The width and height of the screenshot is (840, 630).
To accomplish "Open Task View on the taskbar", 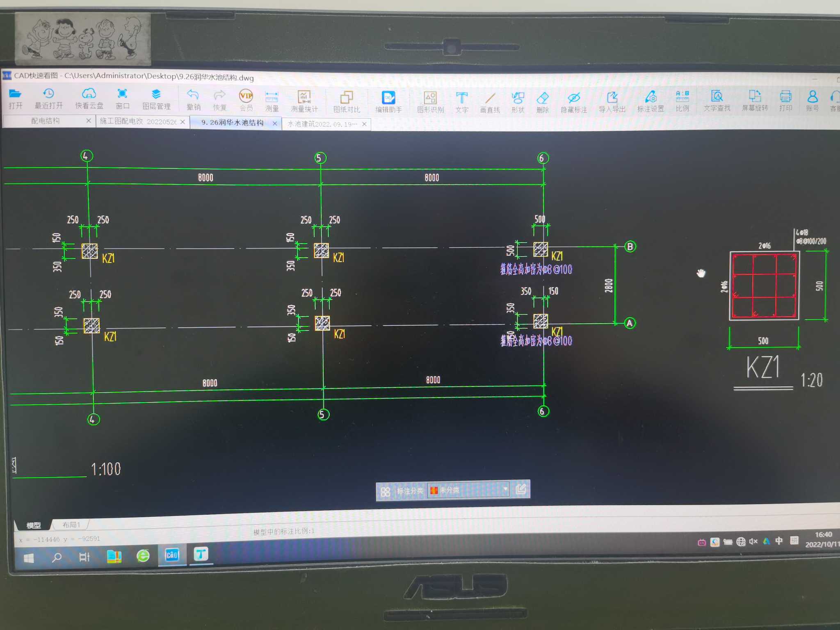I will click(84, 557).
